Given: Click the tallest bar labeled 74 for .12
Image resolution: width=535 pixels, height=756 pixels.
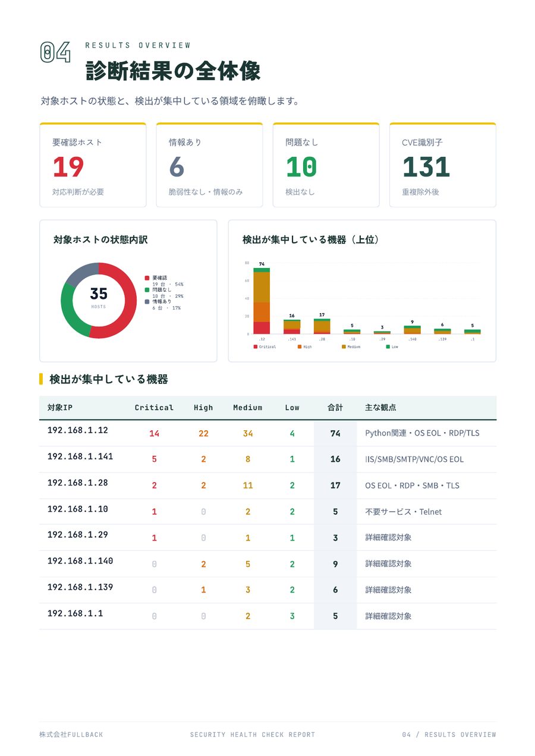Looking at the screenshot, I should click(x=262, y=301).
